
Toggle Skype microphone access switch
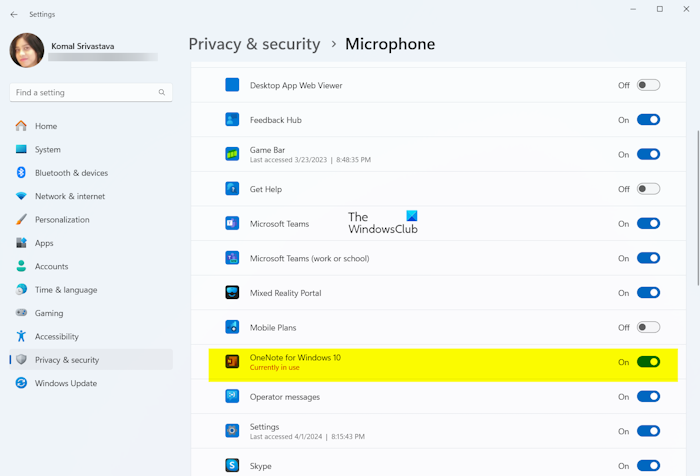648,466
